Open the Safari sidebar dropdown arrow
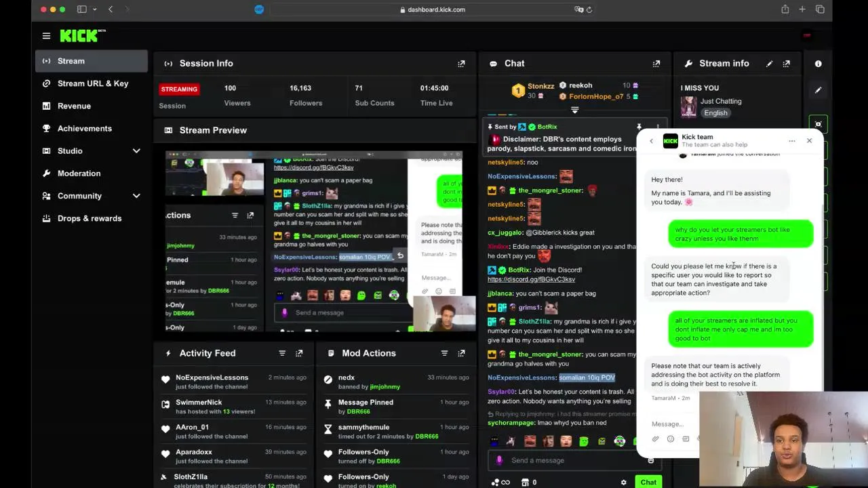 [x=94, y=9]
